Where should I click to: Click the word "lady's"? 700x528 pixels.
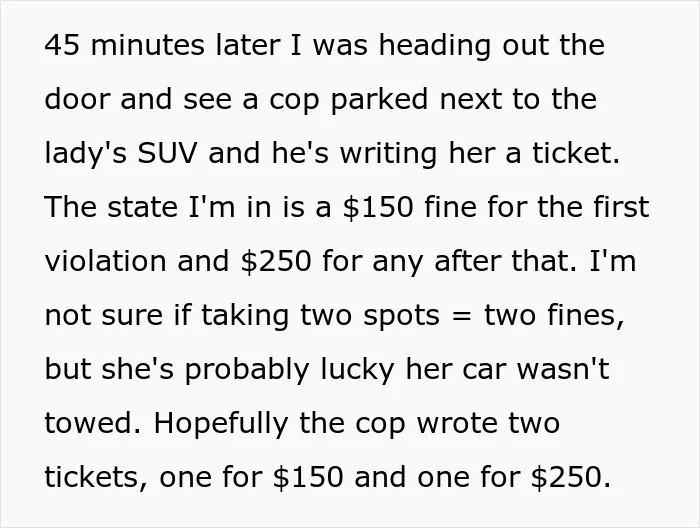point(86,154)
